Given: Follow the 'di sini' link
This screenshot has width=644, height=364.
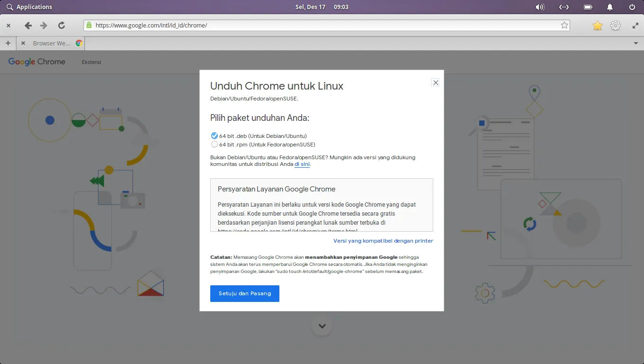Looking at the screenshot, I should click(302, 164).
